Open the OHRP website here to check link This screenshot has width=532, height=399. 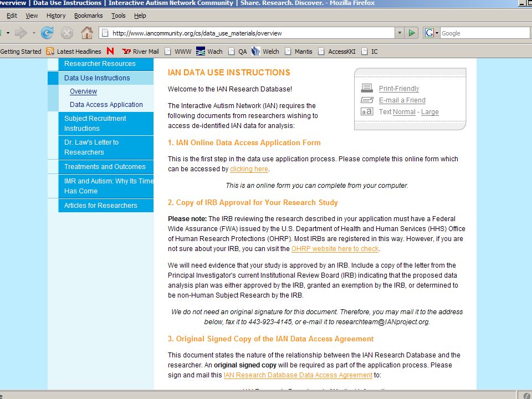click(335, 249)
